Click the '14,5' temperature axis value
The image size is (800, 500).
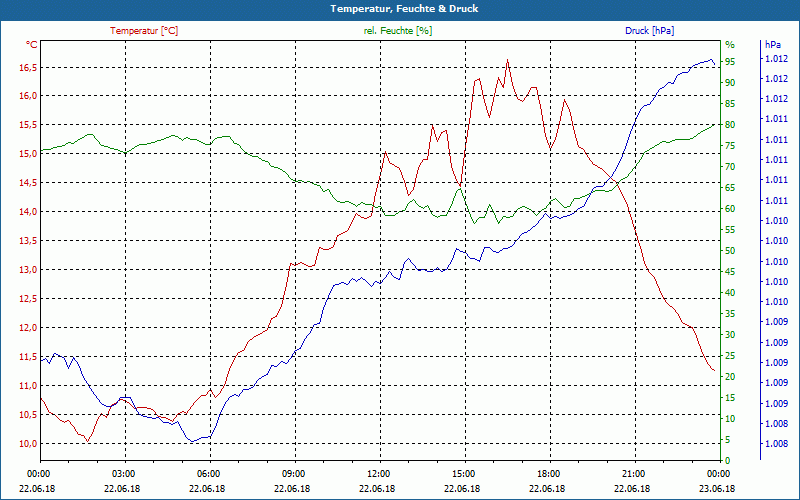[28, 183]
